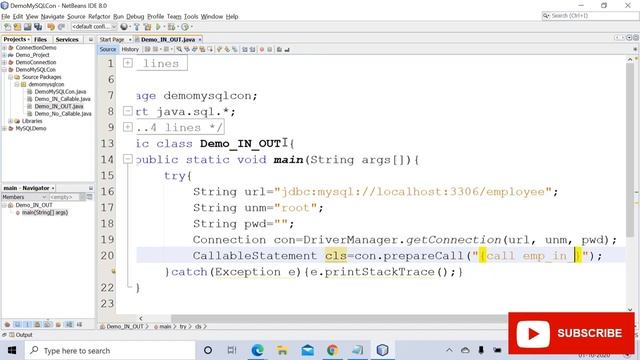Select Demo_IN_Callable.java in project tree

coord(62,99)
